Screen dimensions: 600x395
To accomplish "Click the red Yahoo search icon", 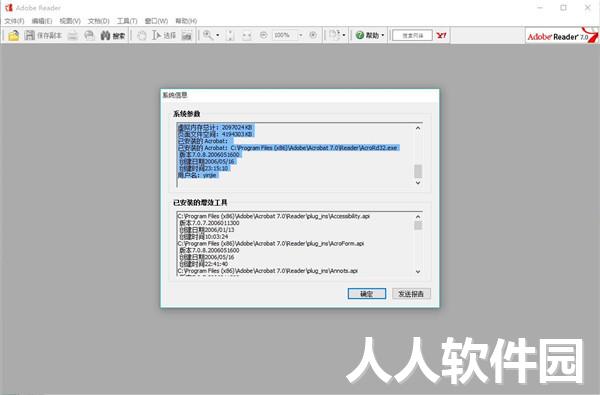I will pos(441,35).
